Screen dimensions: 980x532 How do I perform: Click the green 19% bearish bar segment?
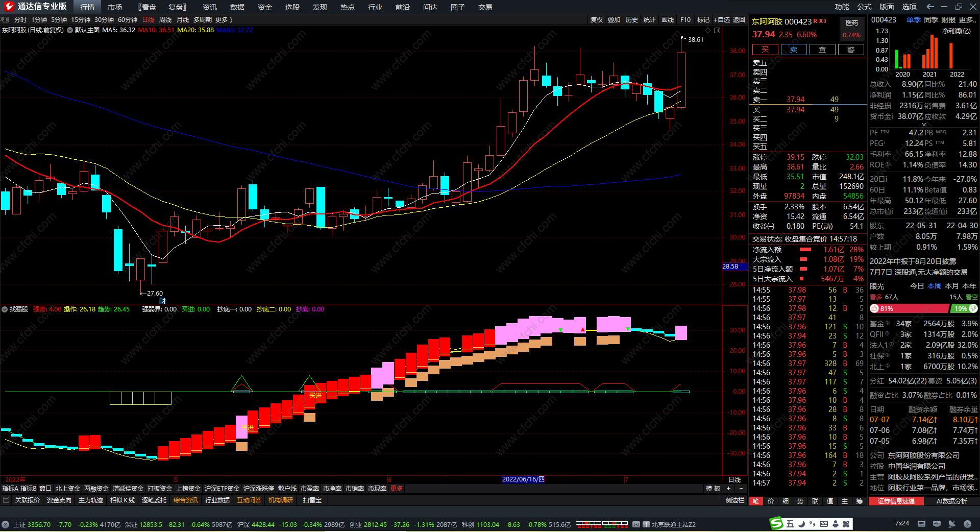click(964, 308)
